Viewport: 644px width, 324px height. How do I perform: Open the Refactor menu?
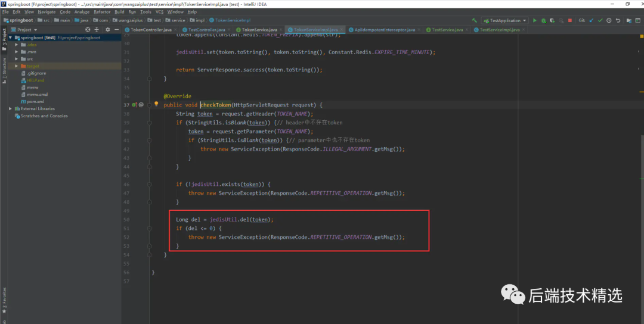coord(102,12)
